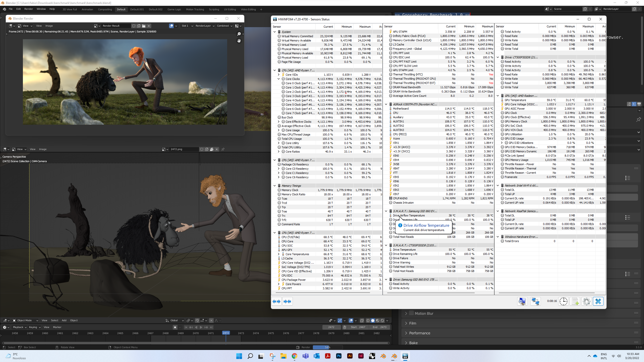Toggle the show overlays button
The image size is (644, 362).
351,321
